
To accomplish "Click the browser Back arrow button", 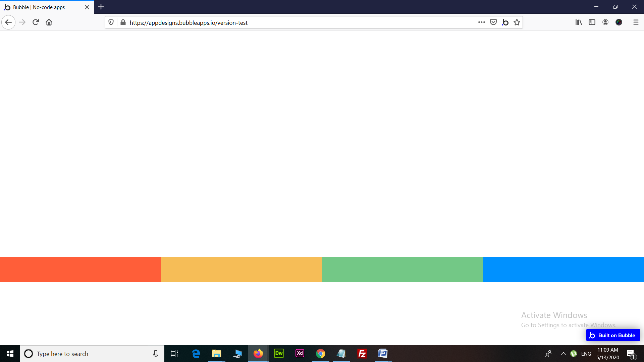I will coord(8,22).
